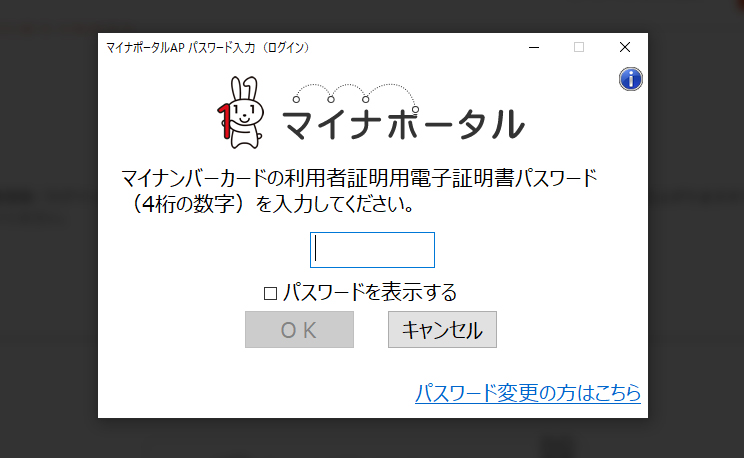
Task: Click the greyed-out maximize window button
Action: pos(578,47)
